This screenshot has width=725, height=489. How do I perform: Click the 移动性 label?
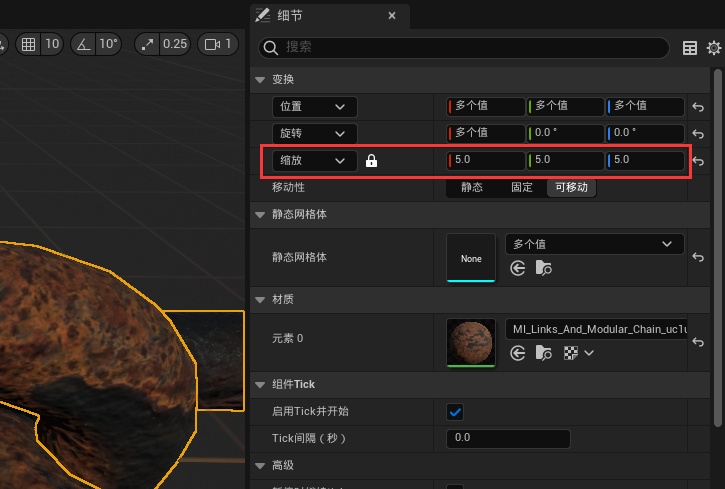pyautogui.click(x=288, y=187)
